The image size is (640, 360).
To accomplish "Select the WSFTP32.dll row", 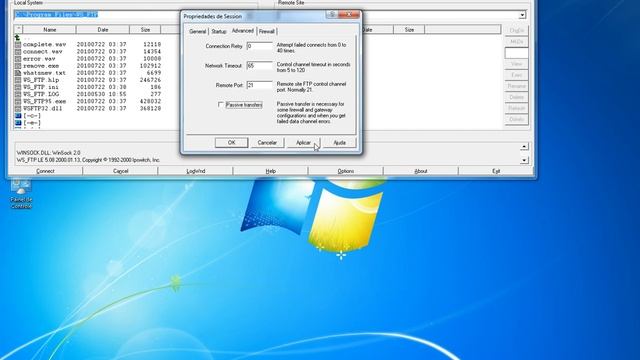I will coord(88,109).
